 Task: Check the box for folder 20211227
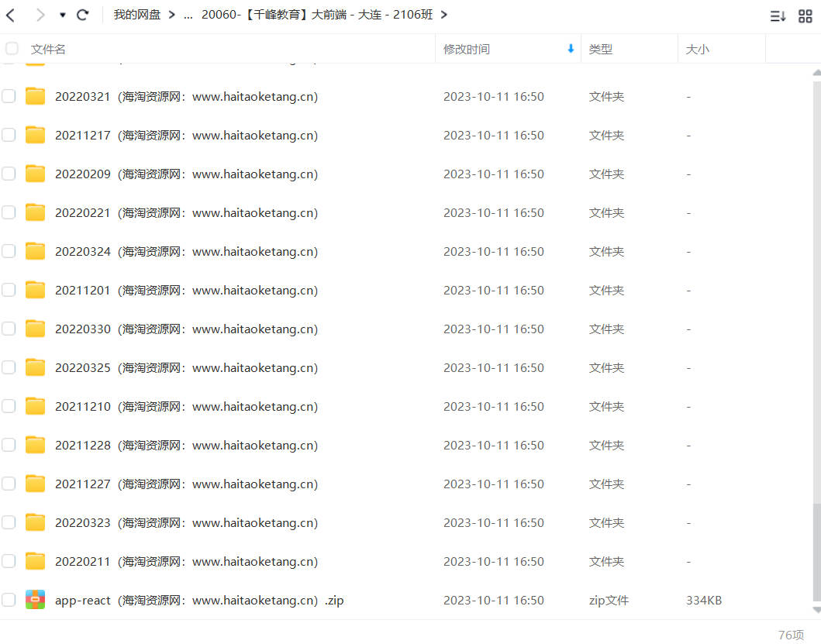(9, 484)
